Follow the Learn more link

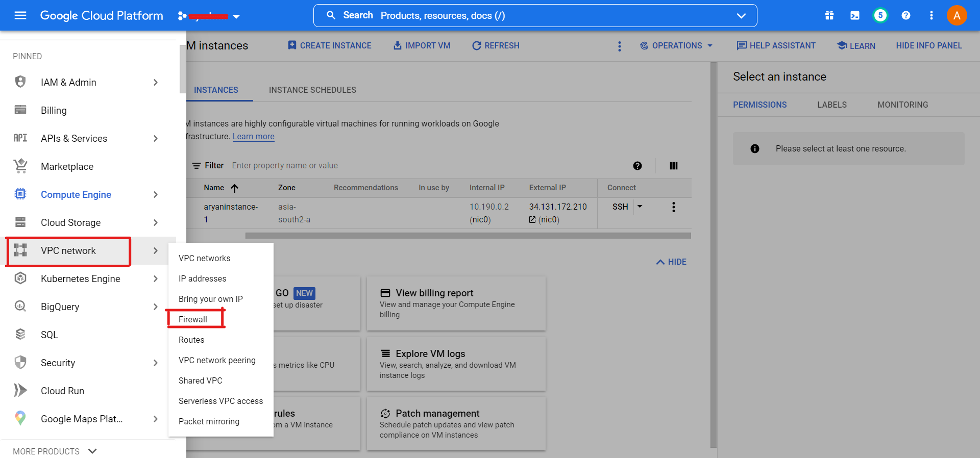(254, 136)
